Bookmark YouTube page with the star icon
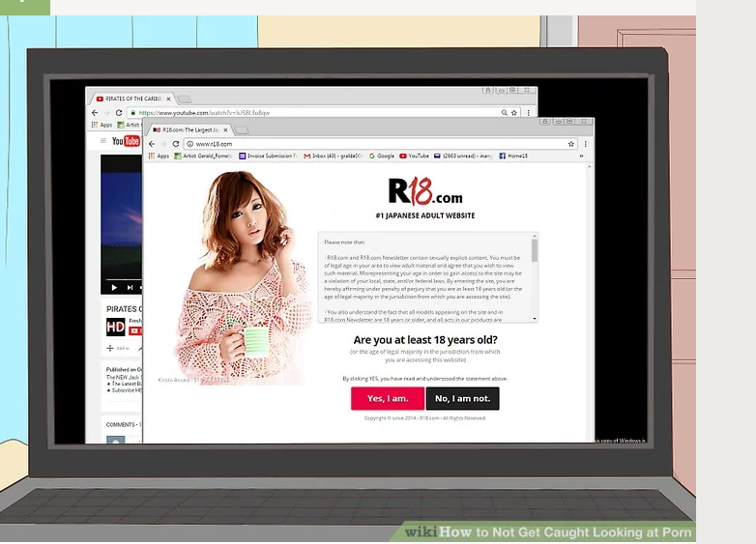Image resolution: width=756 pixels, height=544 pixels. tap(514, 113)
